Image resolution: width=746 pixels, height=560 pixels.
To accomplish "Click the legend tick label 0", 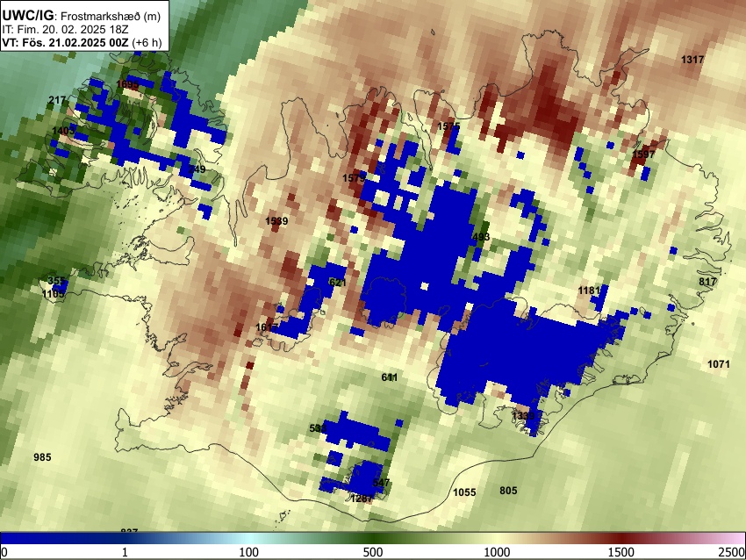I will (4, 552).
